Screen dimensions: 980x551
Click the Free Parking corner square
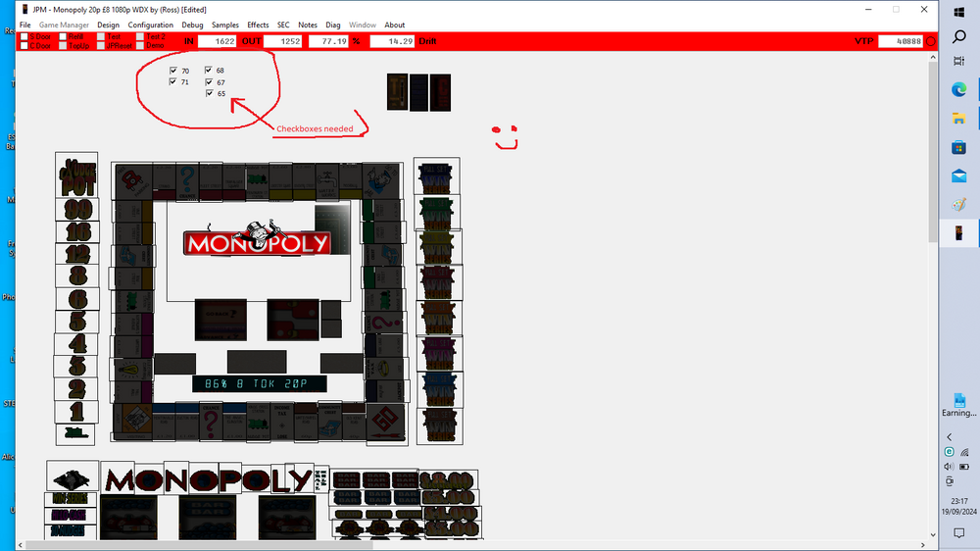[x=133, y=182]
